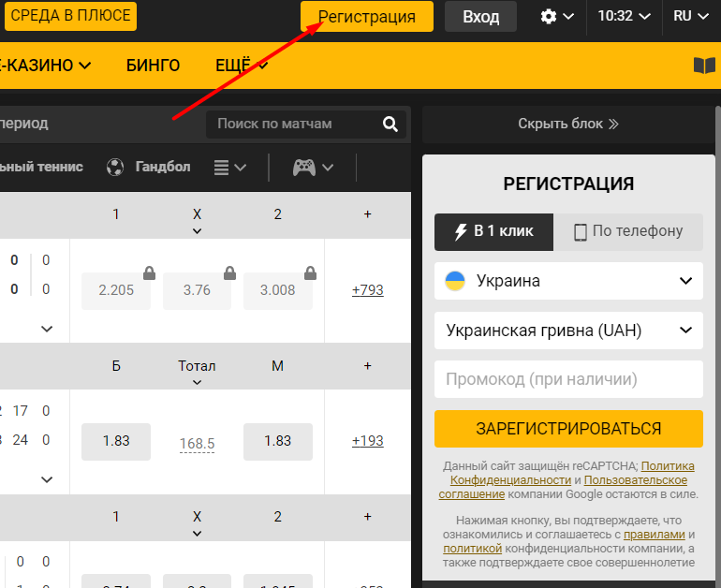
Task: Expand the first match row chevron
Action: pos(47,329)
